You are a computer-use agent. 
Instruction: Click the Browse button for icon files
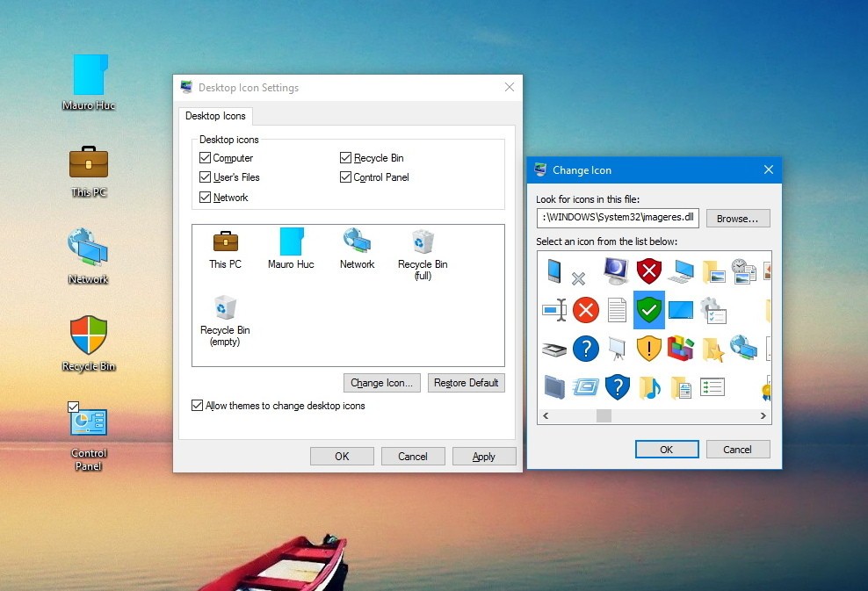pyautogui.click(x=738, y=218)
